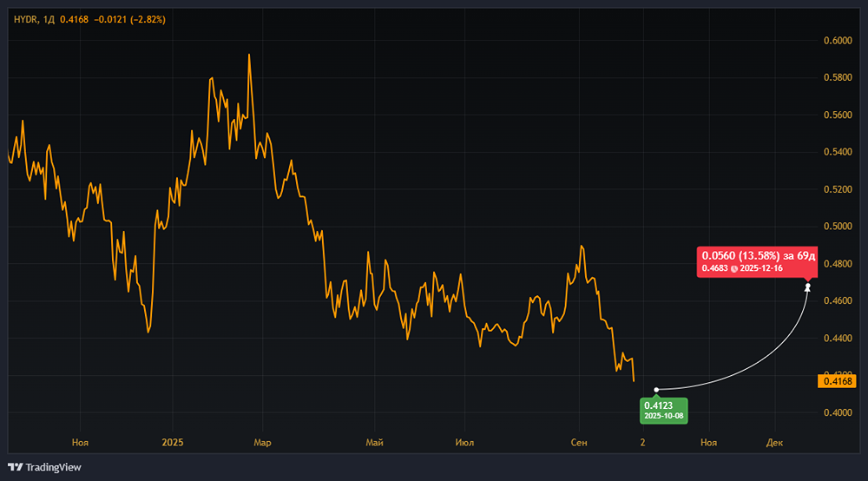Click the 0.5600 price axis label

838,115
